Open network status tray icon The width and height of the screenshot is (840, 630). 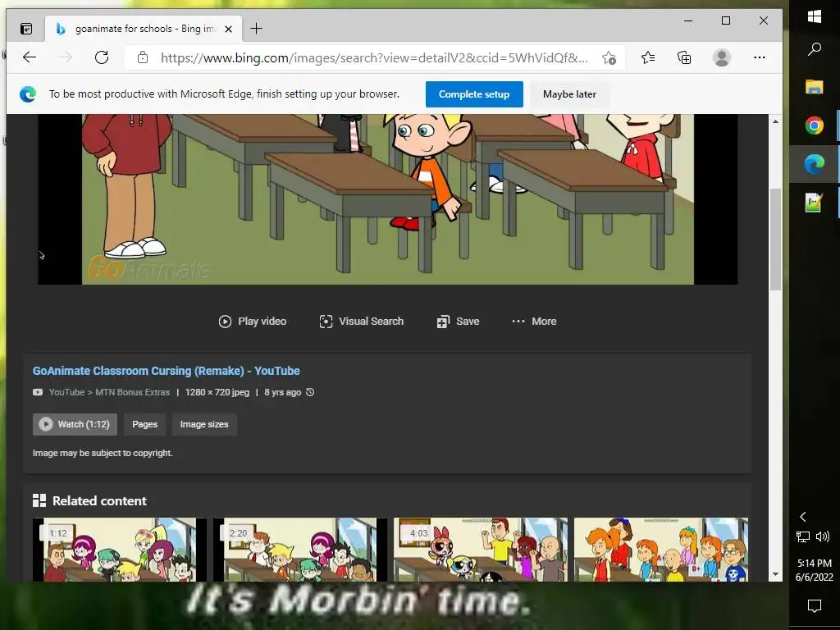pos(802,536)
